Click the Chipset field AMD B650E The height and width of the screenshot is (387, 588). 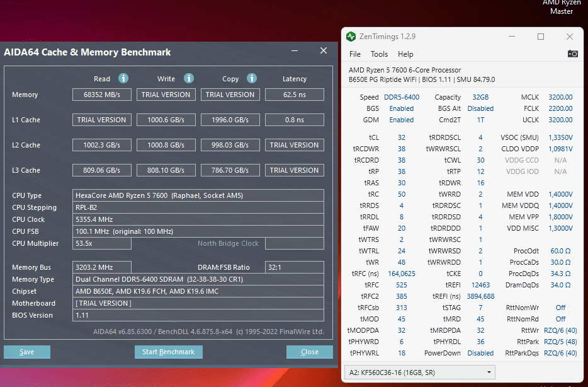point(198,291)
